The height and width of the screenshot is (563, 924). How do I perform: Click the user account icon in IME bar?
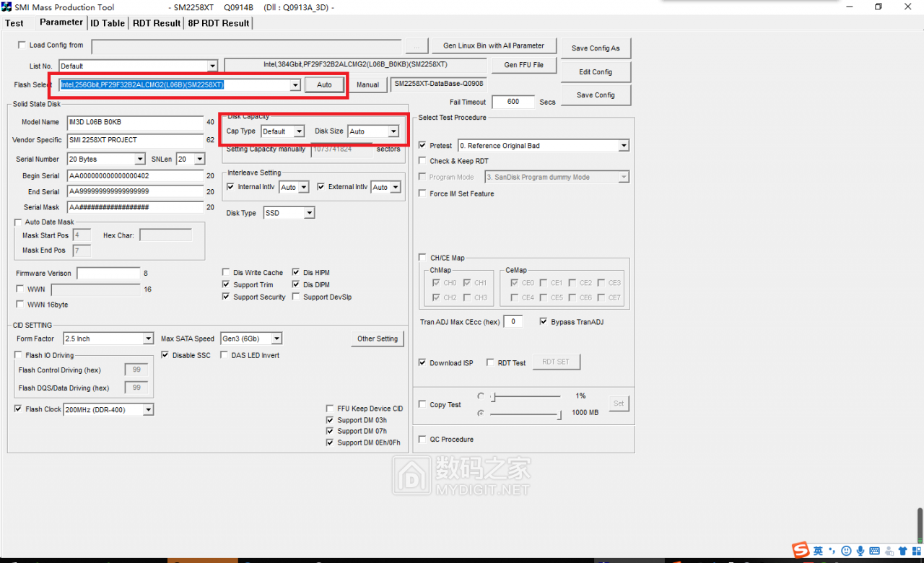coord(889,551)
